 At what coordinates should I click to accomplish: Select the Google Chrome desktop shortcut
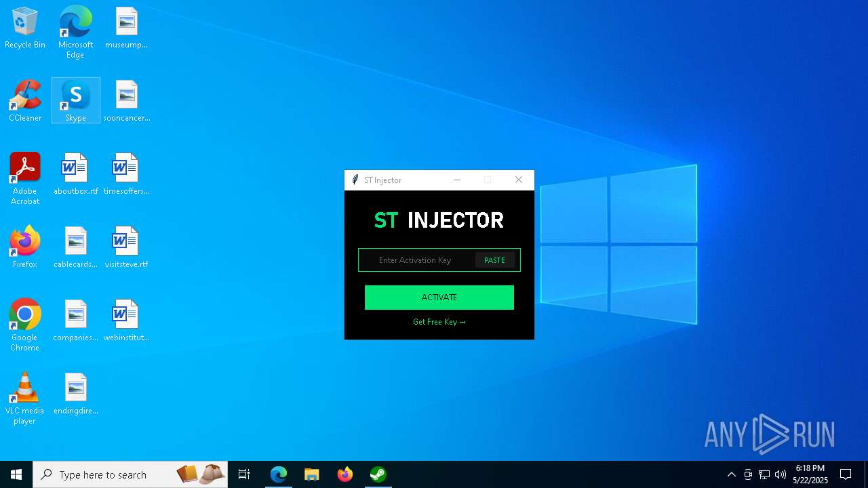[x=25, y=325]
